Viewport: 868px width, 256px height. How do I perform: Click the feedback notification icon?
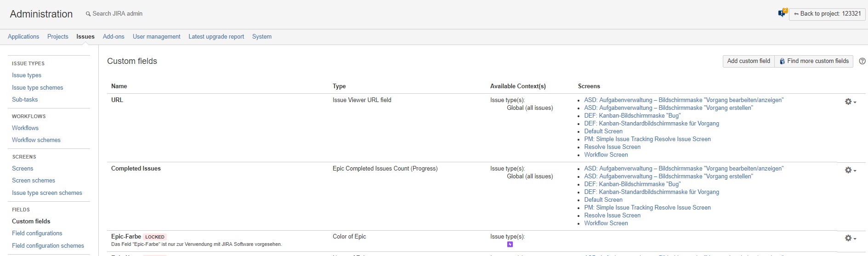pos(782,13)
